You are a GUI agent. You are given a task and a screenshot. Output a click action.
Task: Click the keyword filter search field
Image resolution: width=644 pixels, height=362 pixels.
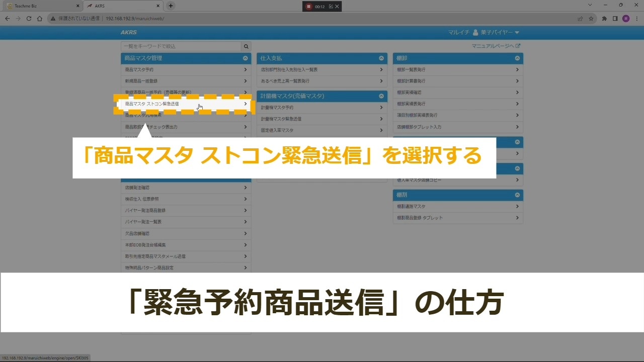pos(181,46)
